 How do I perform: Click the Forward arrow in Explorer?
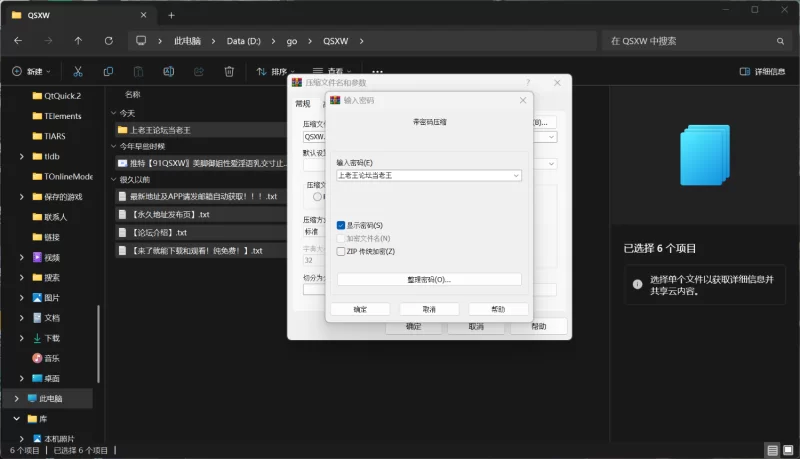pyautogui.click(x=48, y=41)
